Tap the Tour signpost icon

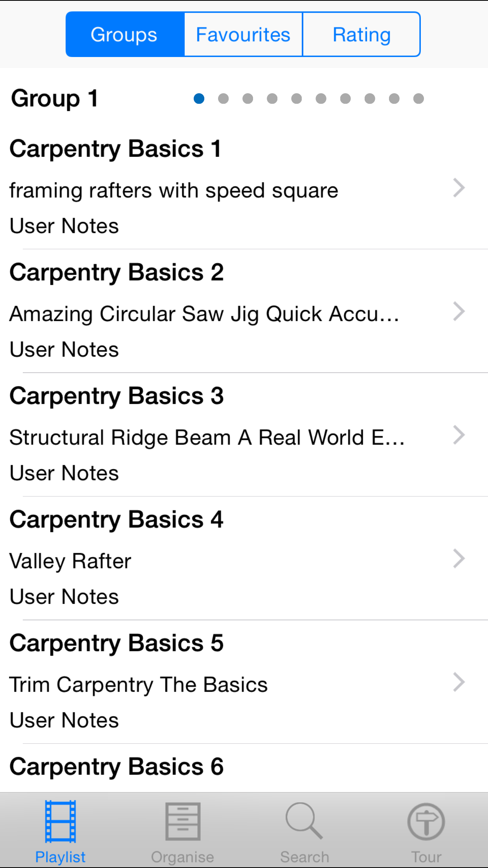pos(426,822)
